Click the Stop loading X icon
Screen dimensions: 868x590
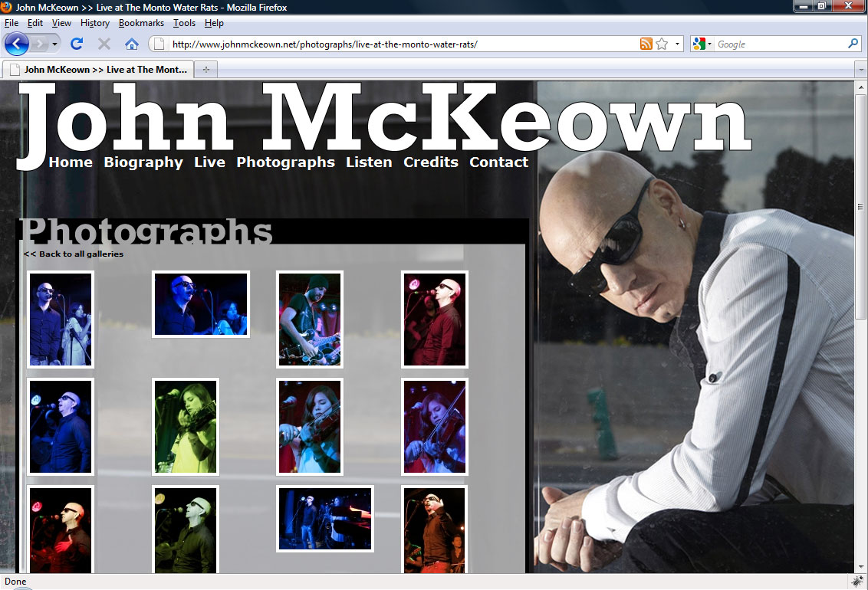104,44
